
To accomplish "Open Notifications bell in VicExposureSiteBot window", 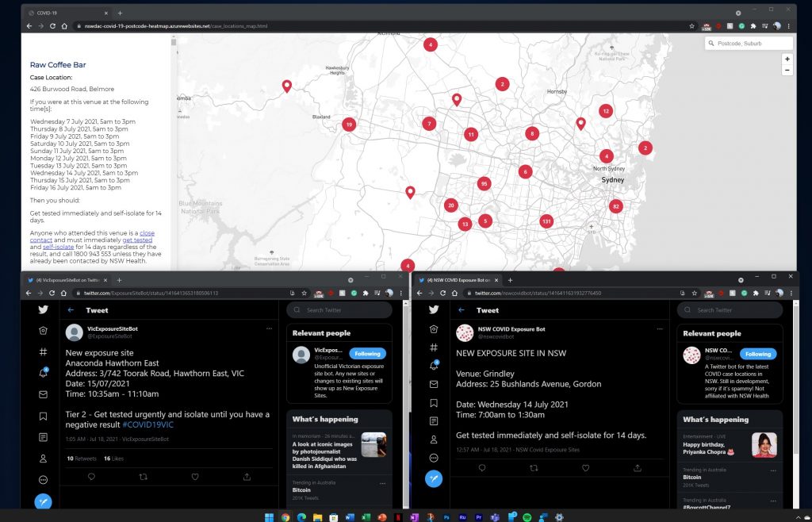I will pyautogui.click(x=44, y=373).
